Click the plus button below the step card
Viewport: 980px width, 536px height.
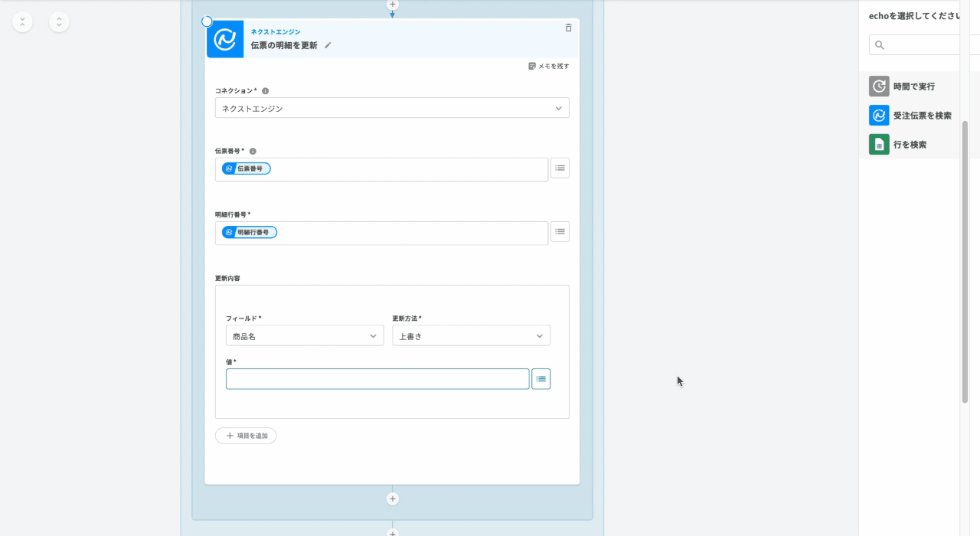(392, 499)
